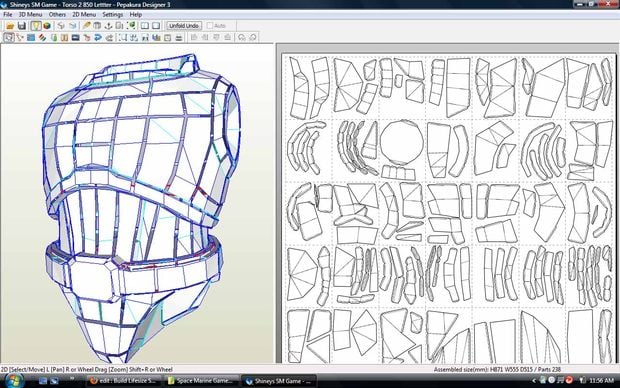The width and height of the screenshot is (620, 388).
Task: Expand hidden system tray icons arrow
Action: (534, 380)
